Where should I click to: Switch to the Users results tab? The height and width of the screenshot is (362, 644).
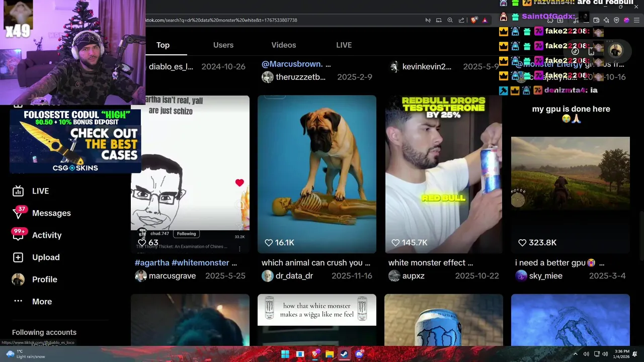click(x=223, y=45)
